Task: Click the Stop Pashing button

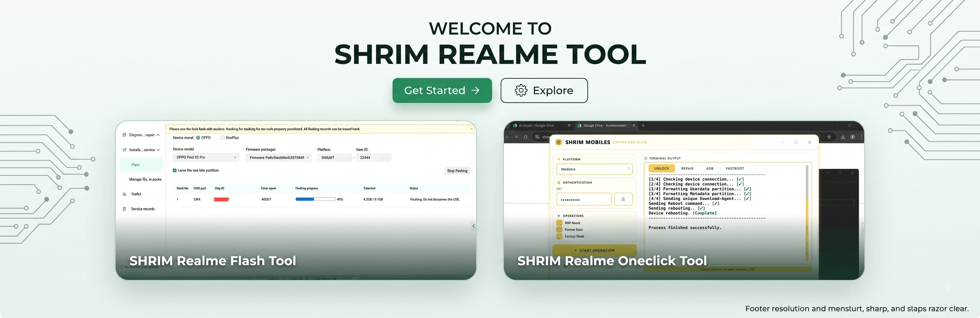Action: [x=457, y=171]
